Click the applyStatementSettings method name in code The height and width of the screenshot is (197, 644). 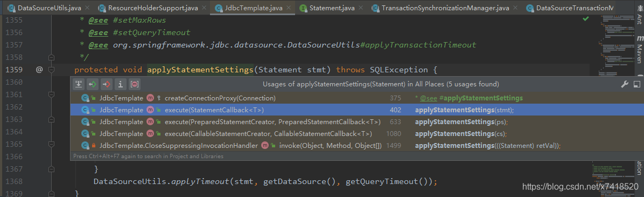pyautogui.click(x=200, y=70)
